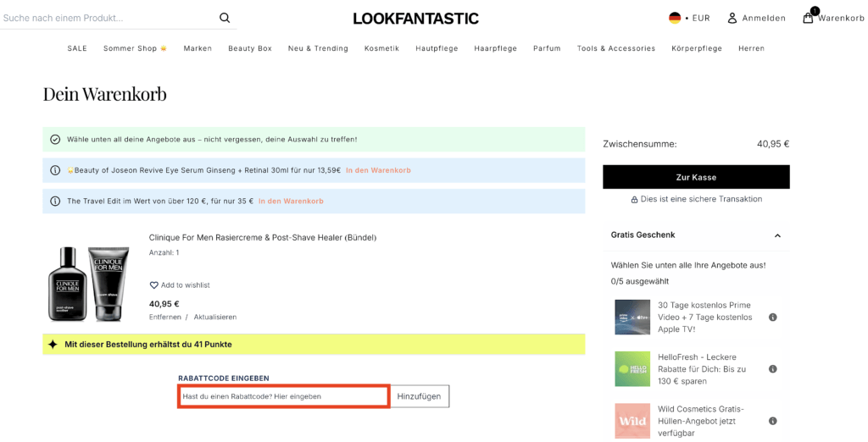This screenshot has height=442, width=868.
Task: Click the Clinique For Men product image
Action: tap(89, 284)
